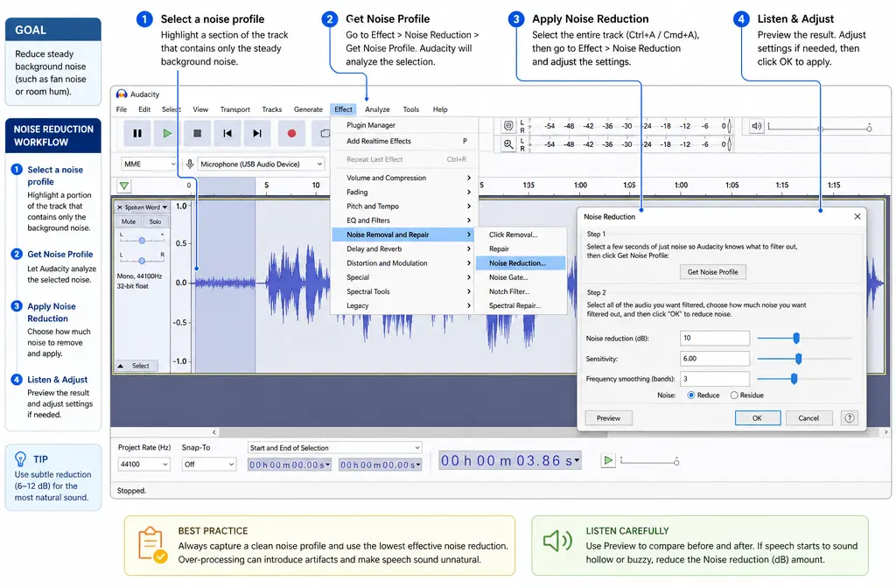Click the left arrow of horizontal scrollbar
Viewport: 896px width, 588px height.
click(x=214, y=432)
